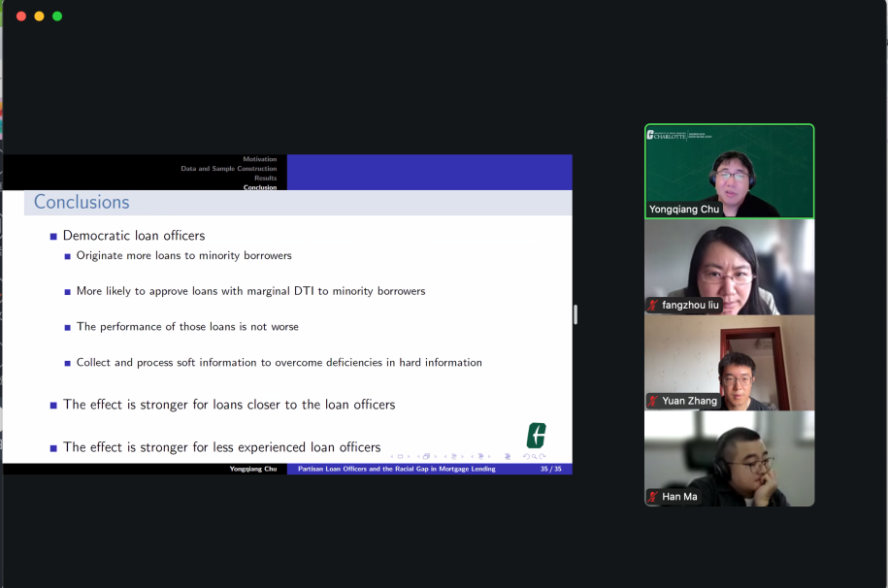This screenshot has width=888, height=588.
Task: Select the Conclusion section in slide header
Action: (259, 187)
